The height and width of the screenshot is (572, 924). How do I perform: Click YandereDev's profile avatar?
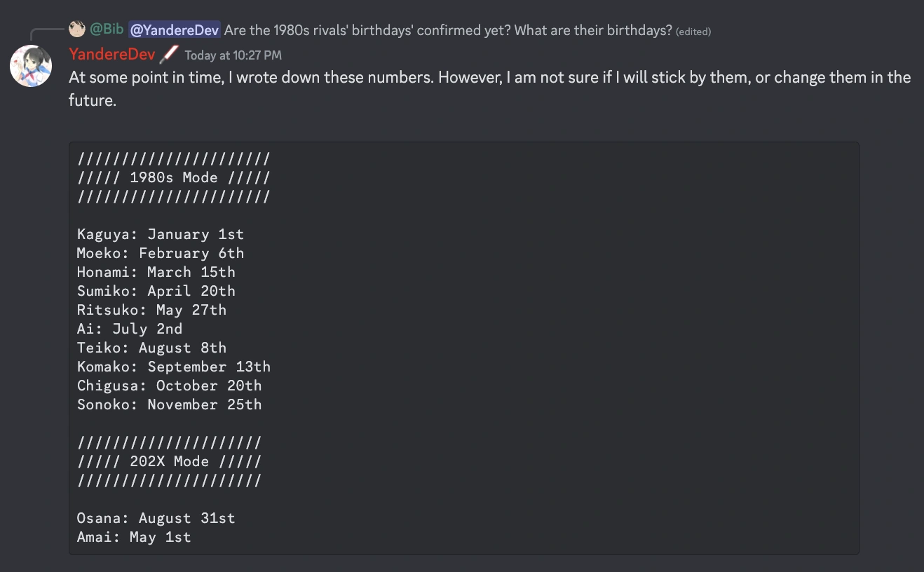click(x=30, y=67)
